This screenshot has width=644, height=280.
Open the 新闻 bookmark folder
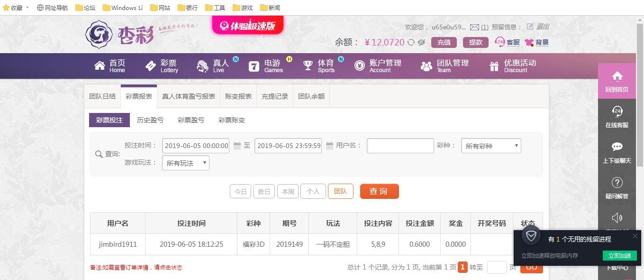[270, 8]
